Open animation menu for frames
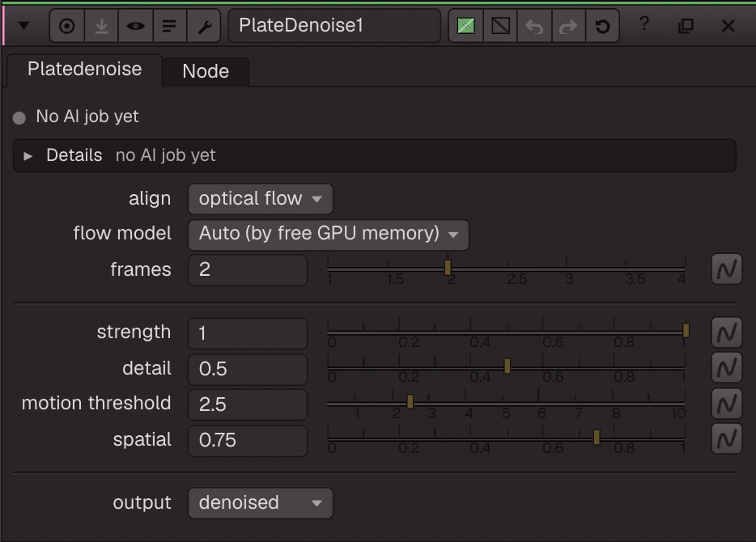This screenshot has width=756, height=542. click(727, 269)
